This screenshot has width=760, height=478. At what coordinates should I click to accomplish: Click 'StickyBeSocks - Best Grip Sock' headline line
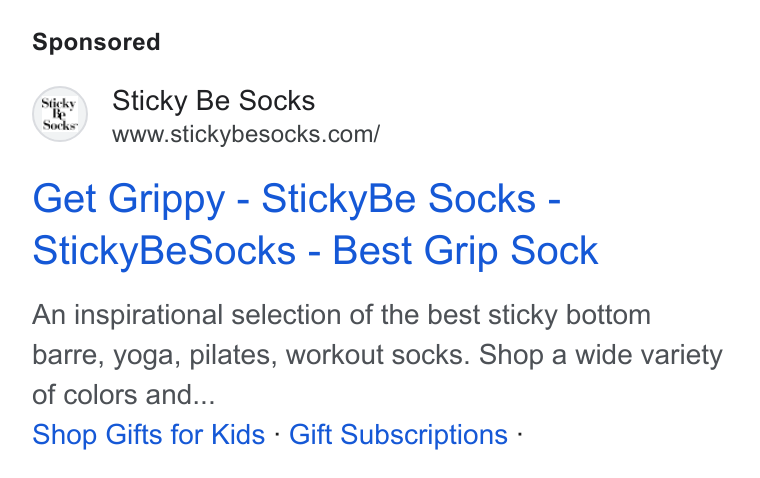(315, 251)
